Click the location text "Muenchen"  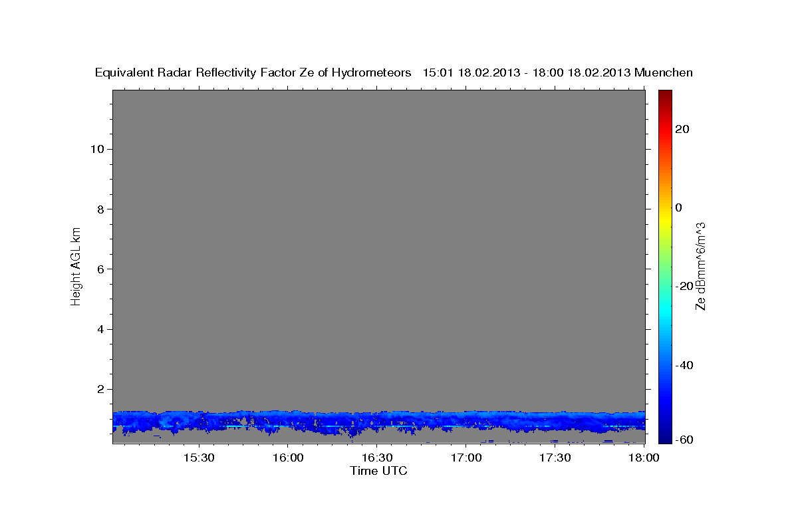(664, 72)
